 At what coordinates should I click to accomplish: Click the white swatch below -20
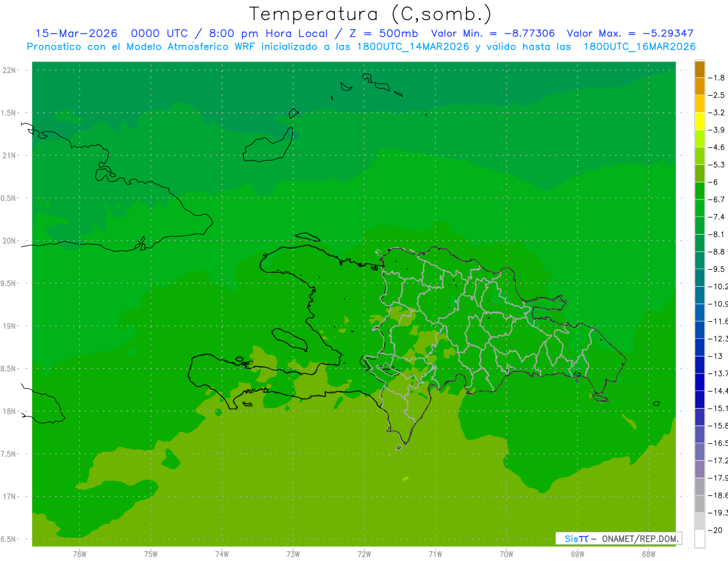coord(699,539)
